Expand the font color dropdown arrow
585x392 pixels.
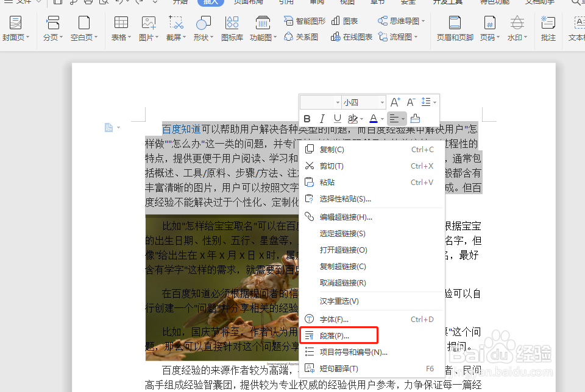click(x=382, y=120)
